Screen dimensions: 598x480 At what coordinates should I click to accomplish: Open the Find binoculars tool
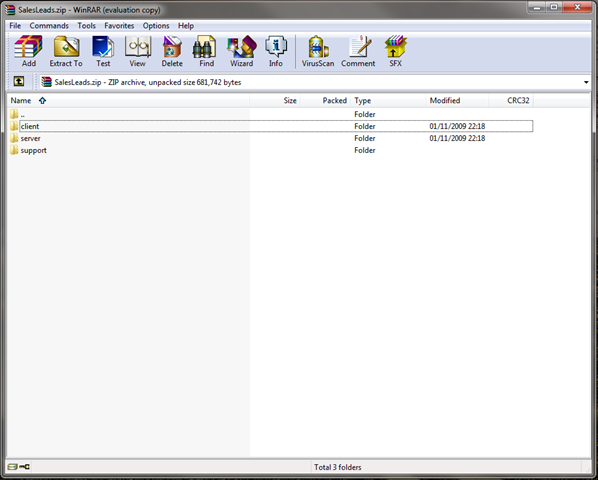coord(206,51)
